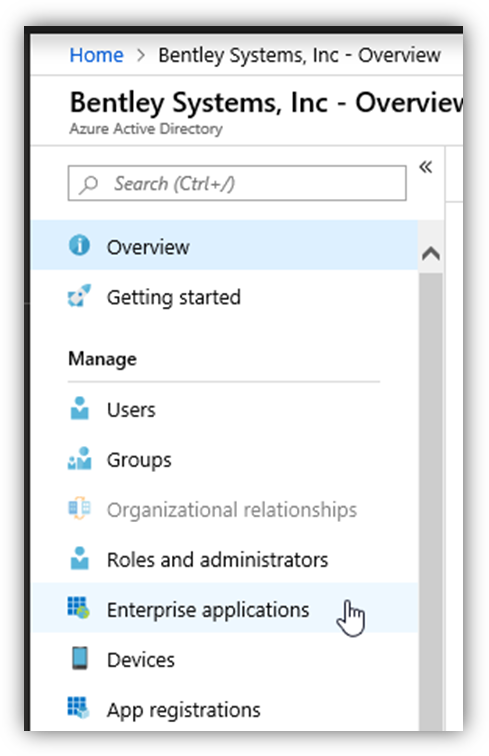489x756 pixels.
Task: Open Enterprise applications menu entry
Action: 225,608
